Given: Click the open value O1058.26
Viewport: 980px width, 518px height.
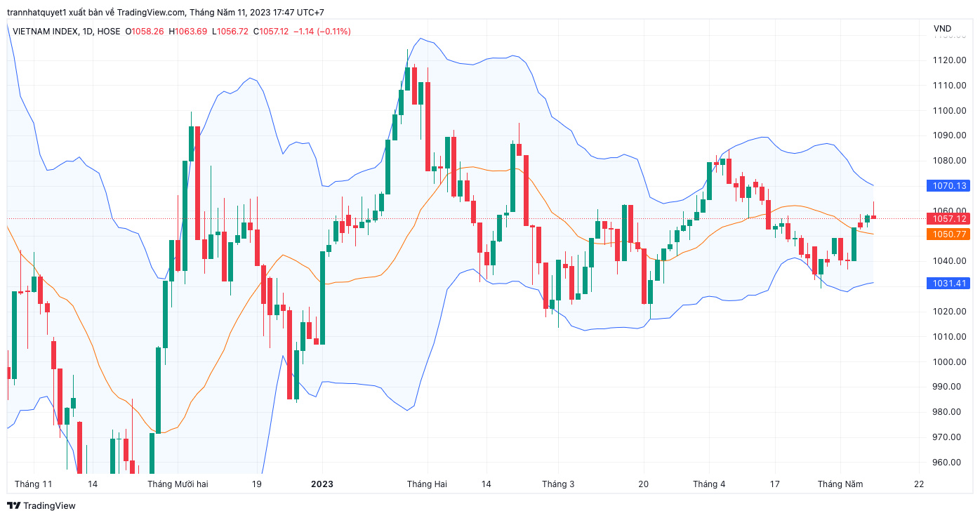Looking at the screenshot, I should [x=145, y=32].
